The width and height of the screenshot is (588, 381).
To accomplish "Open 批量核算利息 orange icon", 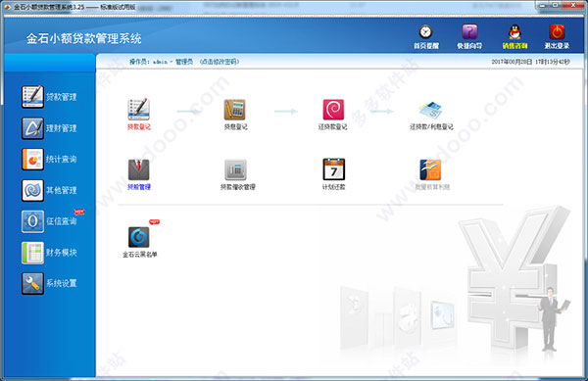I will point(430,169).
